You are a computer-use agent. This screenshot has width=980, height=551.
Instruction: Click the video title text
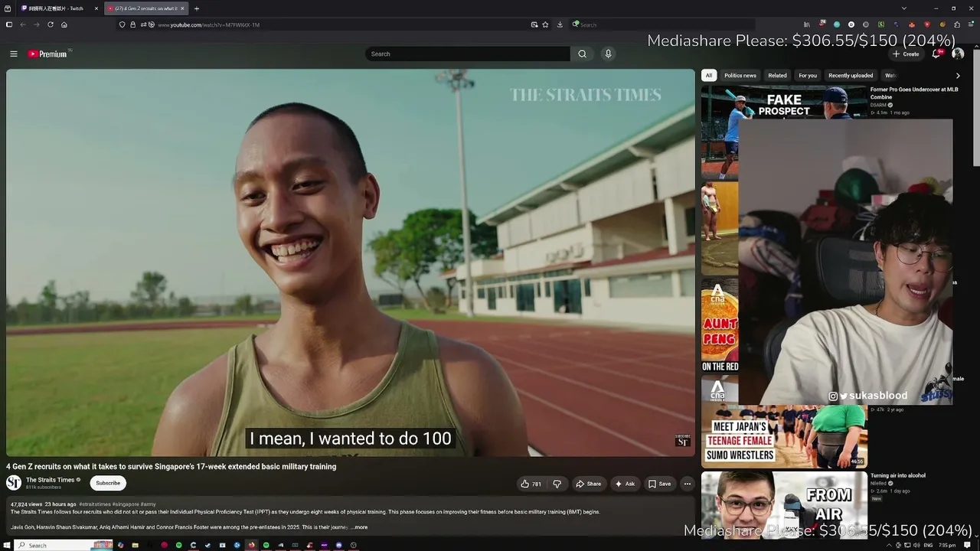click(171, 466)
